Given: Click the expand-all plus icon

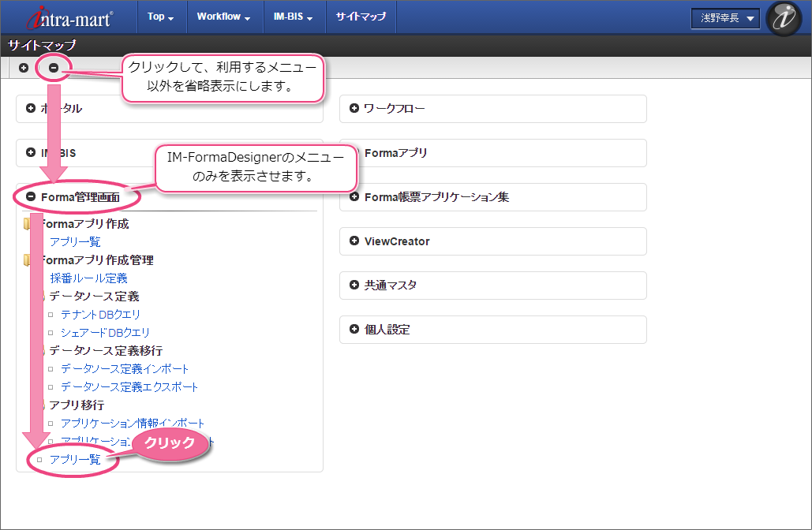Looking at the screenshot, I should (24, 68).
